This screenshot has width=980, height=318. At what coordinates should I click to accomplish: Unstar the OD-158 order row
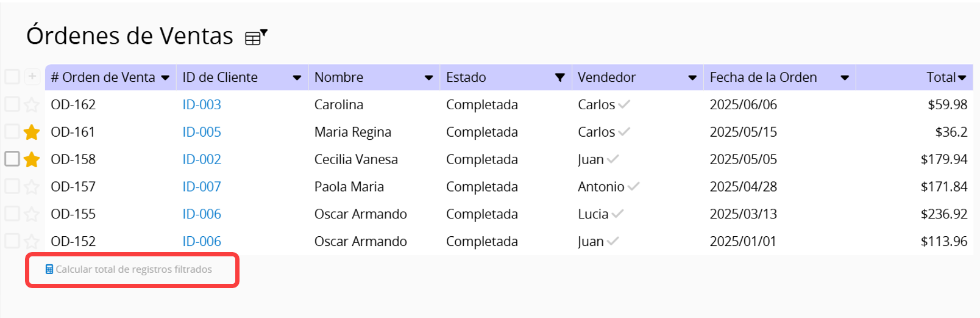(x=32, y=159)
